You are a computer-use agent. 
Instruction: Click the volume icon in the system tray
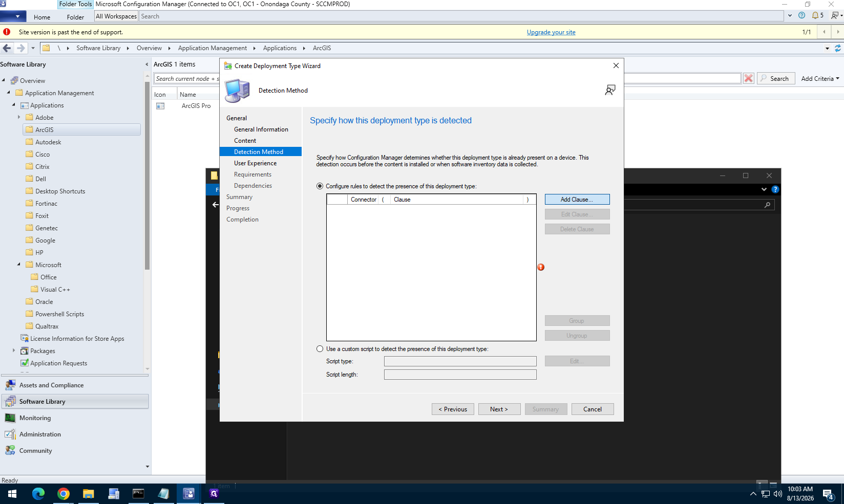pyautogui.click(x=778, y=494)
